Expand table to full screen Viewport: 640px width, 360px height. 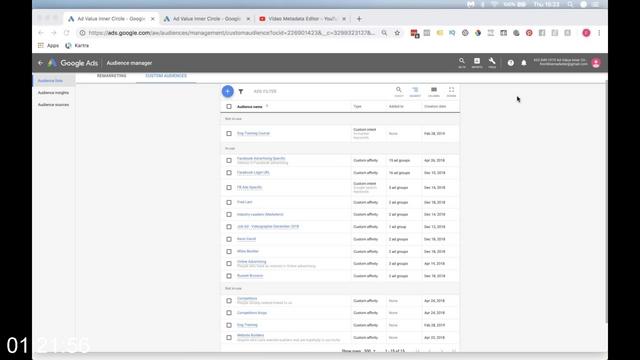click(451, 91)
